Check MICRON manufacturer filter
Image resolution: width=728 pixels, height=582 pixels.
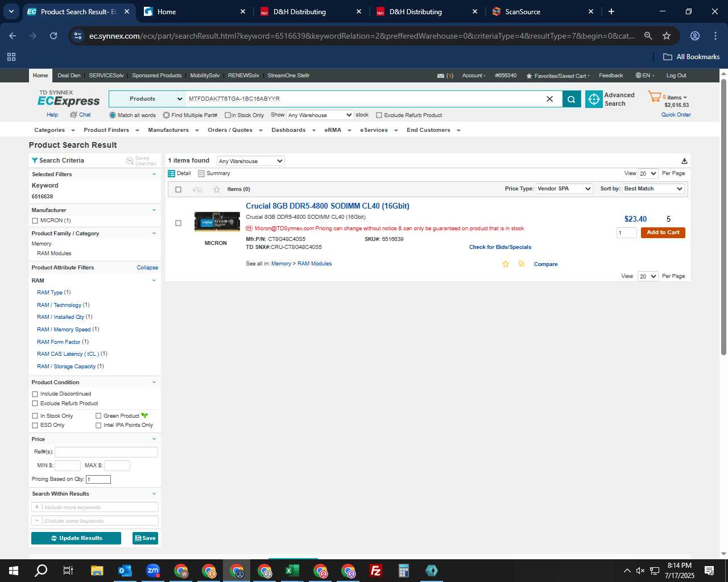click(x=35, y=221)
